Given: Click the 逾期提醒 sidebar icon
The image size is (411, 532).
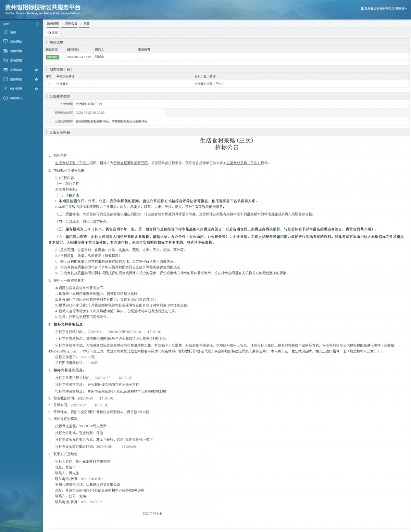Looking at the screenshot, I should [x=5, y=51].
